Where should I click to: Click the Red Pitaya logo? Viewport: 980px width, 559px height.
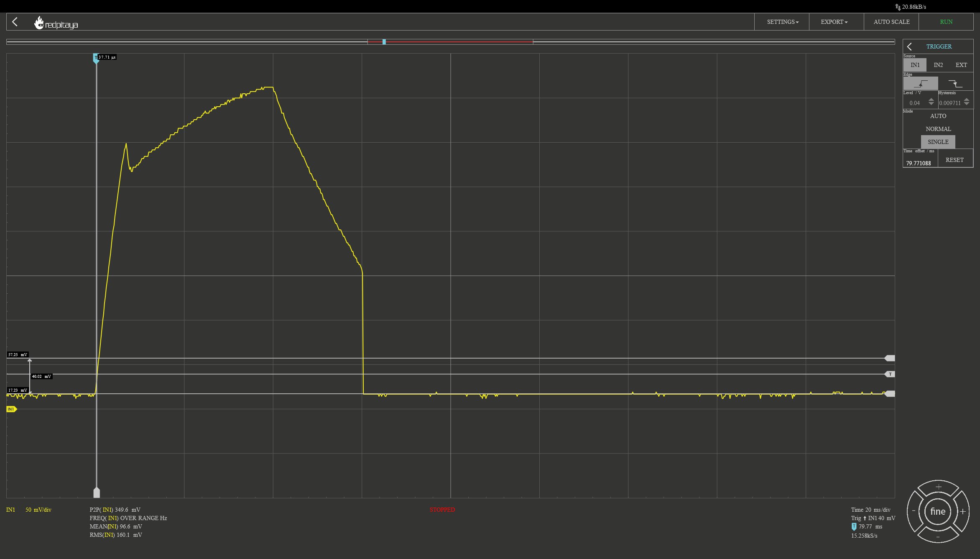point(56,23)
